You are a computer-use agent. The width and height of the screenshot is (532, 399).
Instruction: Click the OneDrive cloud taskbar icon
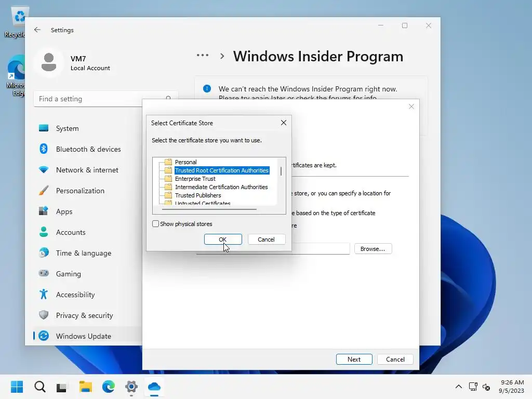[x=154, y=387]
